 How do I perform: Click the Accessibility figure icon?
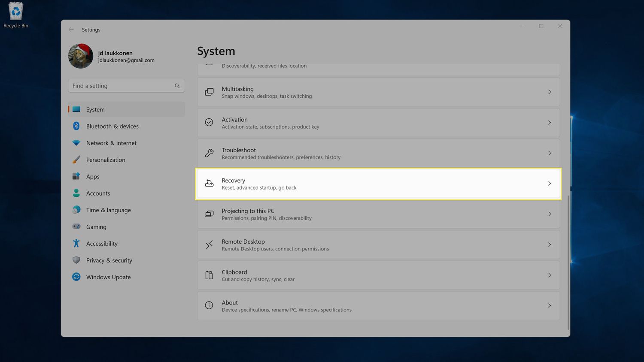pyautogui.click(x=76, y=244)
